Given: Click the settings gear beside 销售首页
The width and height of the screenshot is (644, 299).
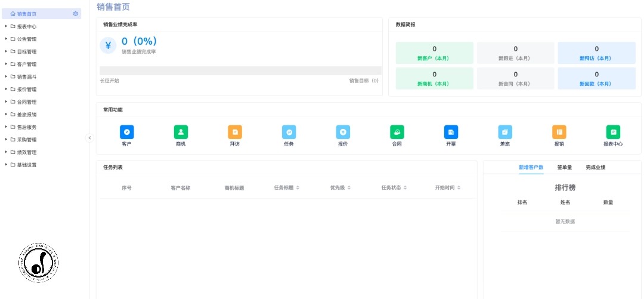Looking at the screenshot, I should point(75,14).
